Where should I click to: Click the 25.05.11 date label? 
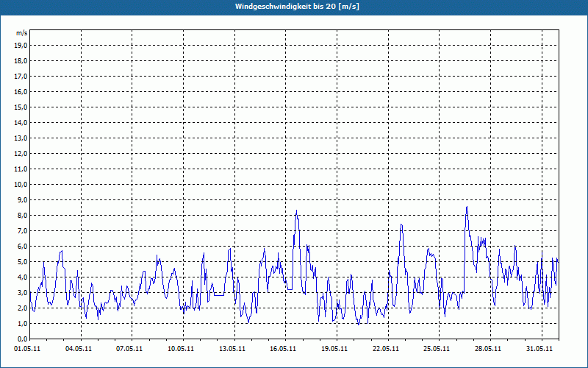(x=437, y=348)
